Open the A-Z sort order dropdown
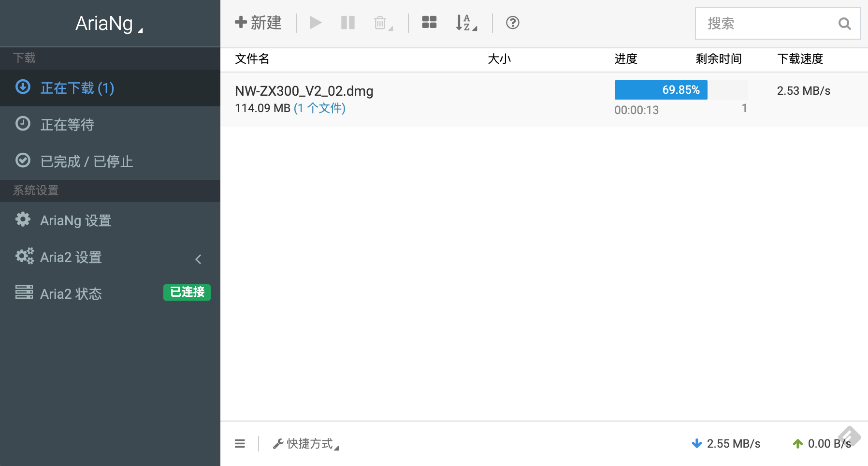Screen dimensions: 868x466 coord(466,23)
